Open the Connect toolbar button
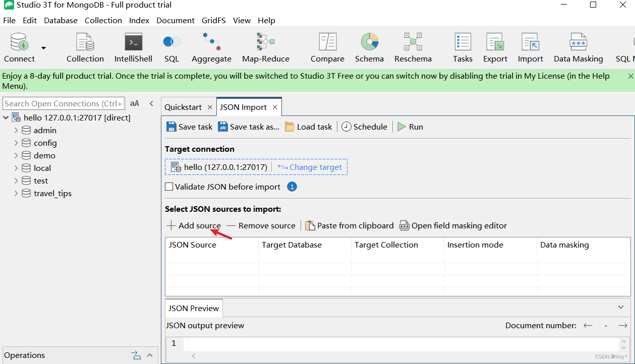The height and width of the screenshot is (364, 635). click(x=20, y=48)
